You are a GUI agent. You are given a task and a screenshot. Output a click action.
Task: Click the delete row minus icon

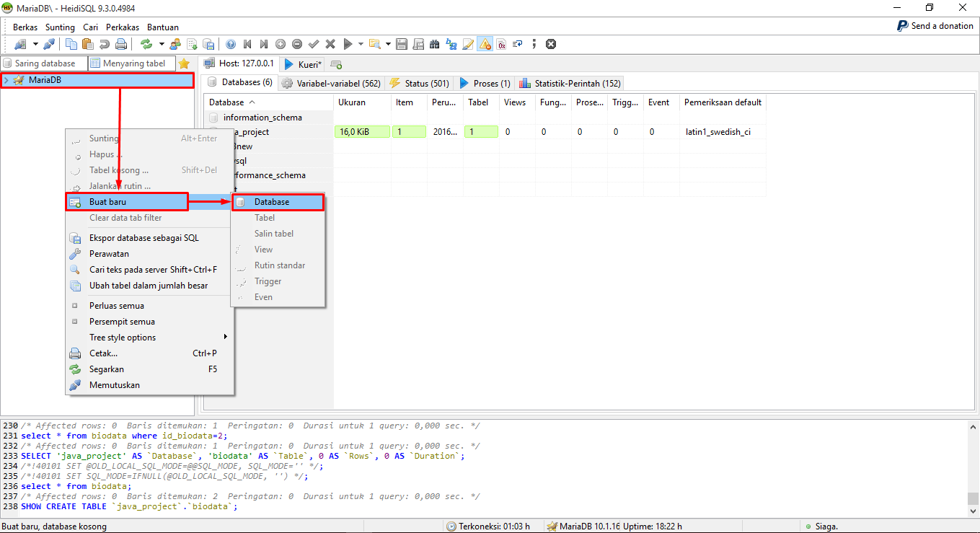[297, 44]
